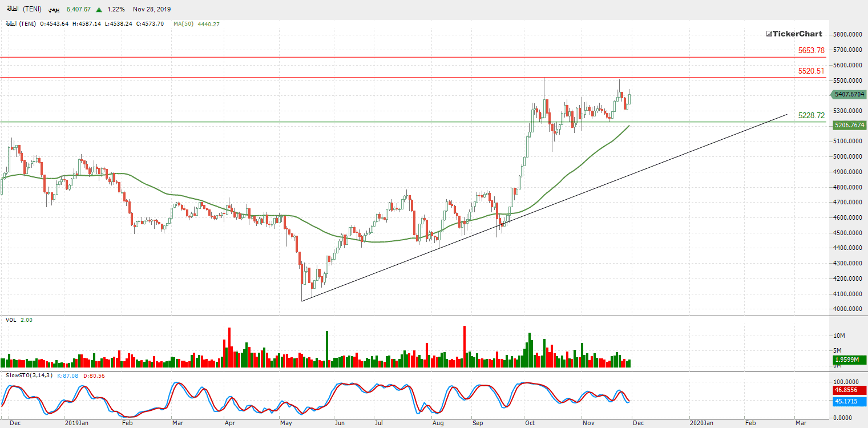Click the red stochastic tag 46.8556
The image size is (868, 428).
pyautogui.click(x=849, y=390)
